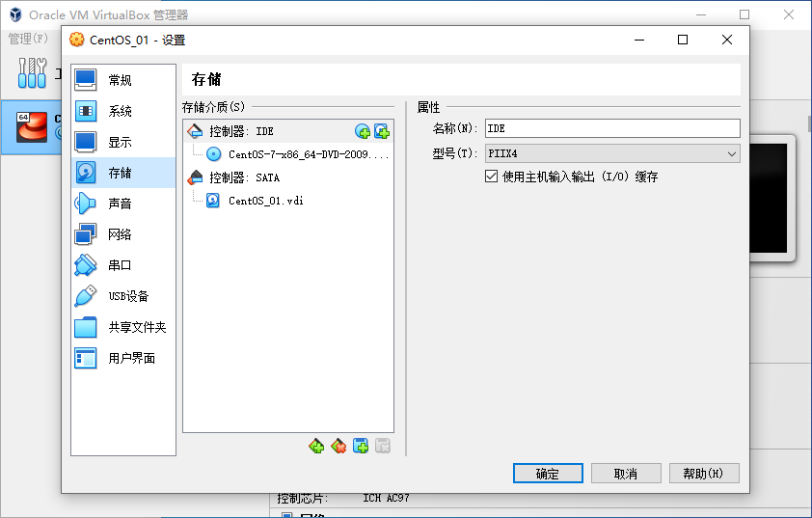Image resolution: width=812 pixels, height=518 pixels.
Task: Open the 声音 settings category
Action: click(123, 204)
